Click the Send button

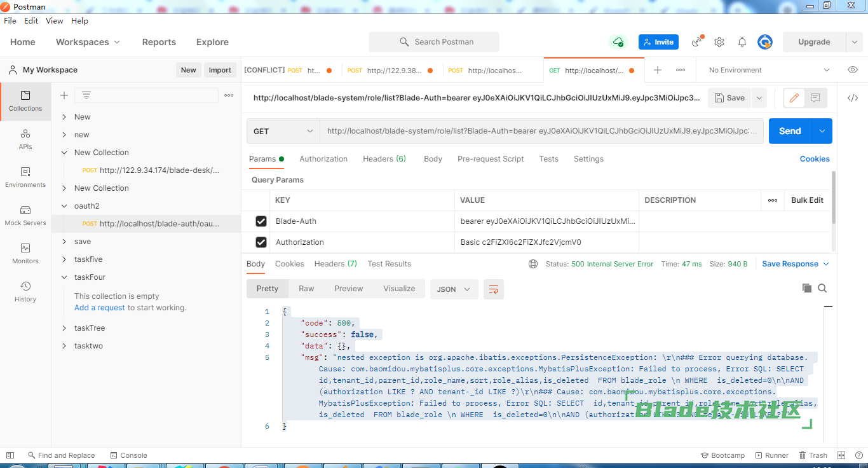tap(790, 131)
